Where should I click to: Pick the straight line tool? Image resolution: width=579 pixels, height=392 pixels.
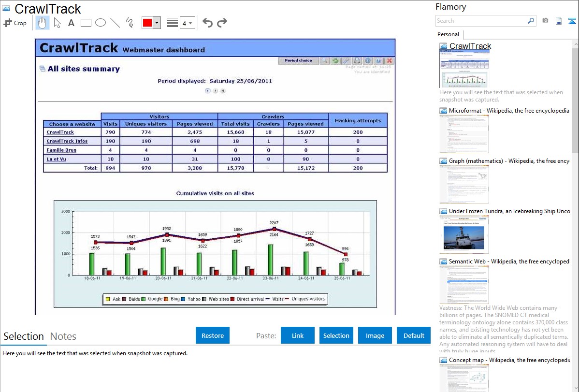115,23
